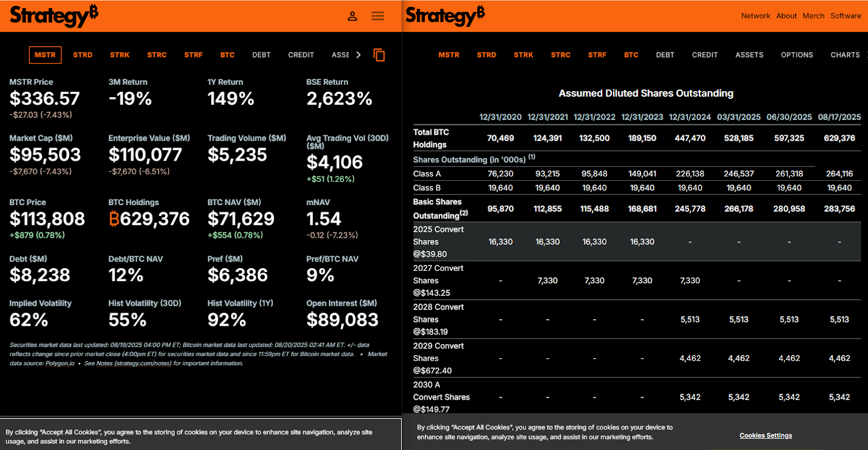Open the user account icon in left header
This screenshot has height=450, width=868.
tap(353, 16)
